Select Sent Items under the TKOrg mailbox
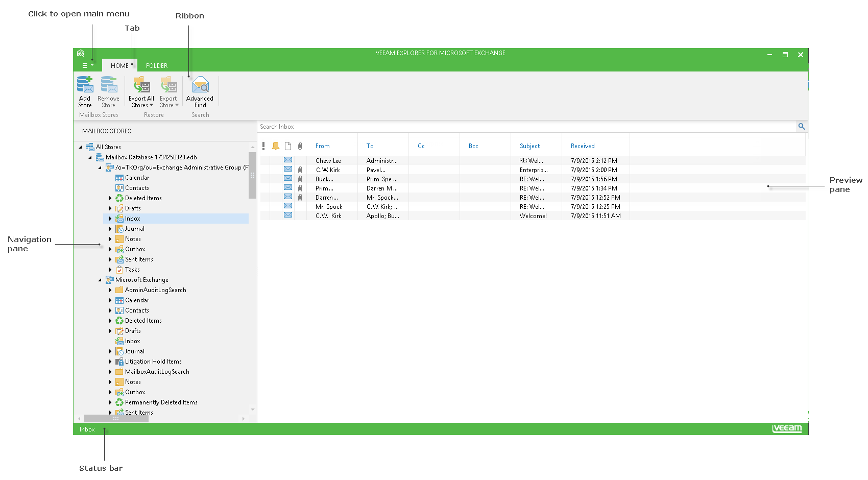Viewport: 868px width, 480px height. pos(139,259)
